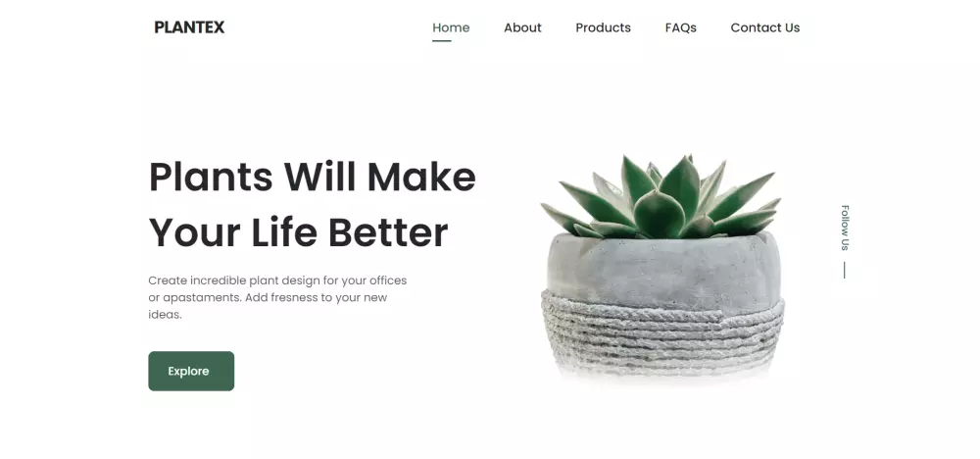Click the PLANTEX logo
The height and width of the screenshot is (459, 980).
click(189, 27)
